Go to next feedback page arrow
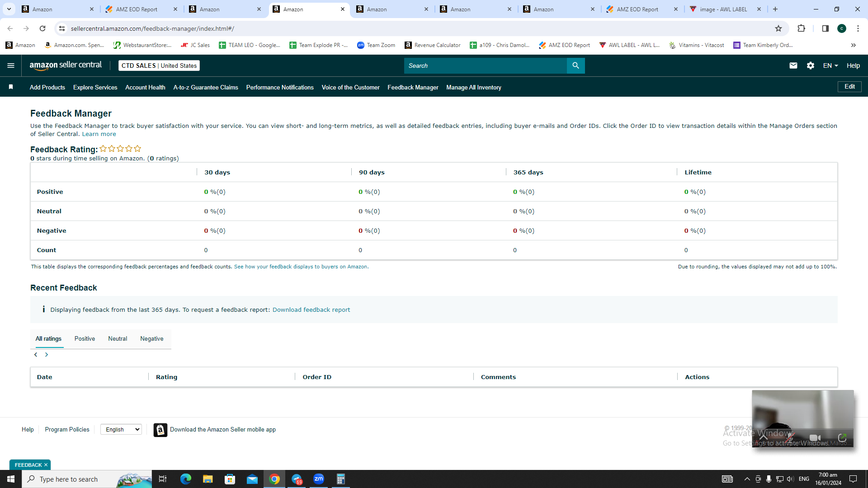Image resolution: width=868 pixels, height=488 pixels. [46, 355]
